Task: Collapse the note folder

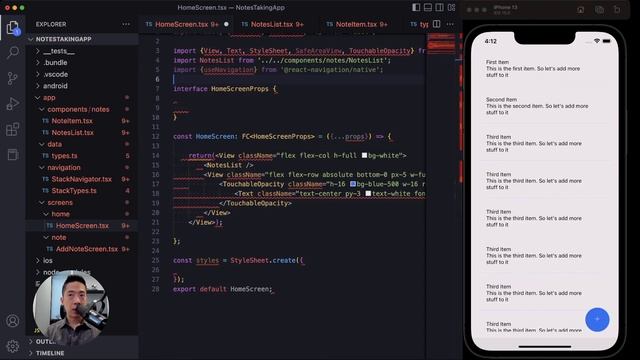Action: pos(58,237)
